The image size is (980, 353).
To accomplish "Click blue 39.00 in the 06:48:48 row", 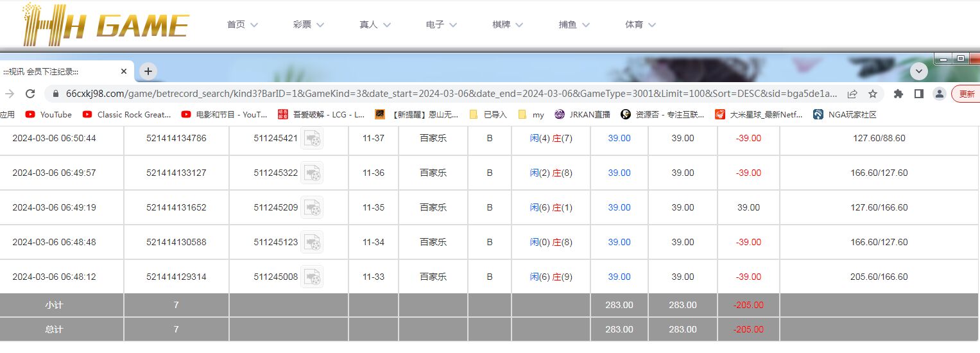I will [619, 242].
